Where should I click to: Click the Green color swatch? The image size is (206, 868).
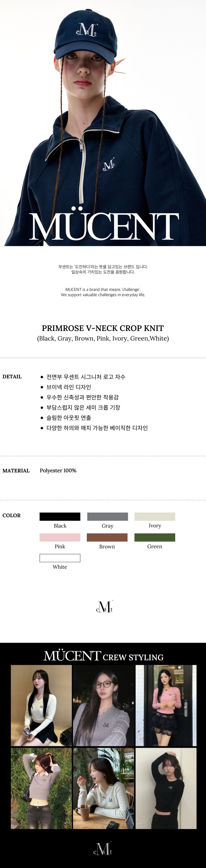[x=155, y=537]
